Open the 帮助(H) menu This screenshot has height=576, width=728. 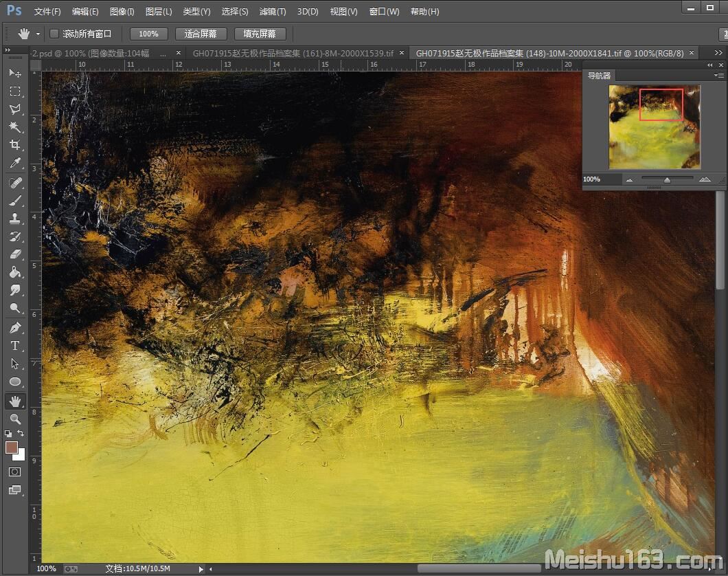pyautogui.click(x=425, y=12)
